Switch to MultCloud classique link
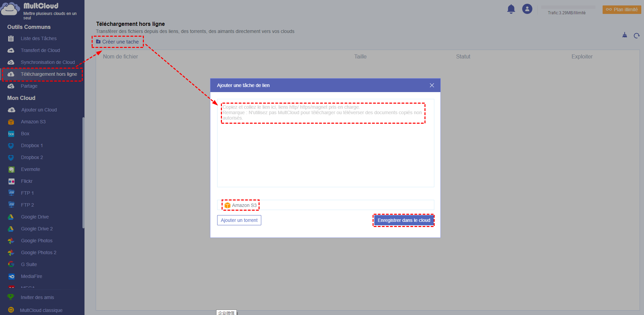 (x=41, y=310)
